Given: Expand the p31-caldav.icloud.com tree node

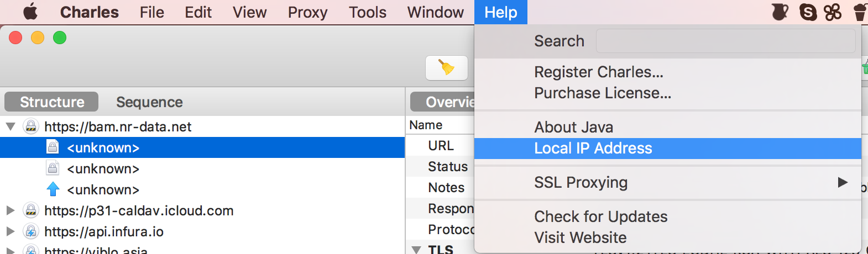Looking at the screenshot, I should point(10,210).
